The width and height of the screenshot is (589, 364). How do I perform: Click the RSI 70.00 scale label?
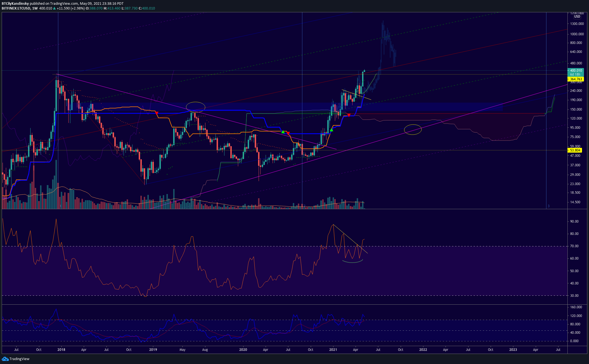pos(574,246)
